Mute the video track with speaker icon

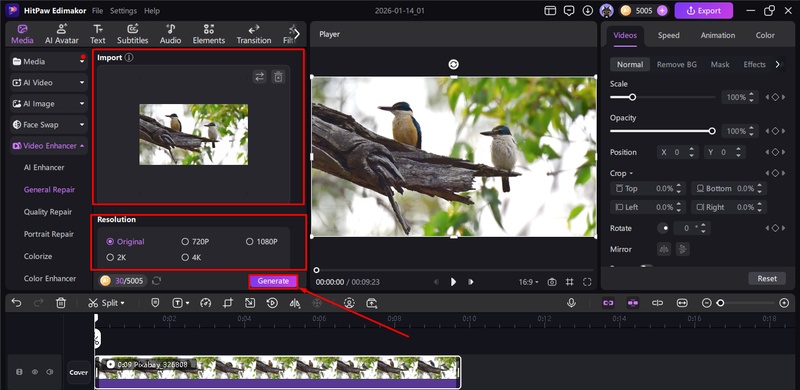click(49, 372)
